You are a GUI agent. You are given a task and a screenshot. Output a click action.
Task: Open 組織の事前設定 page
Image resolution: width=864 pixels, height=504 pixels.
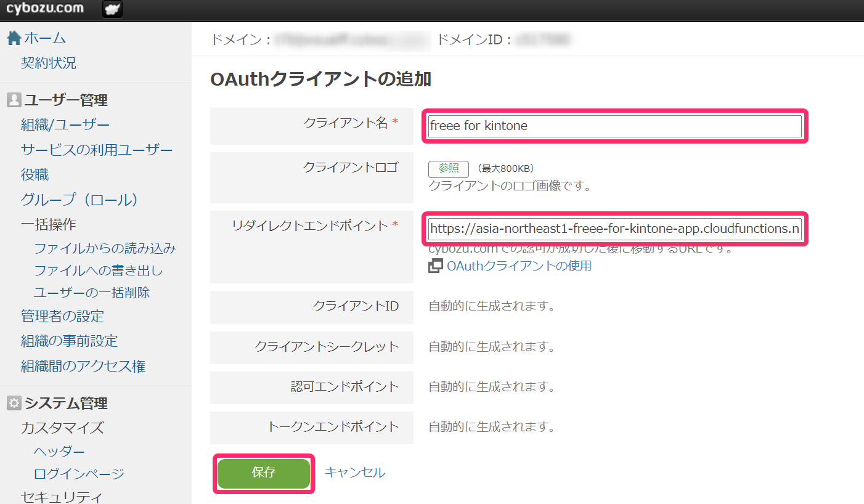tap(69, 341)
